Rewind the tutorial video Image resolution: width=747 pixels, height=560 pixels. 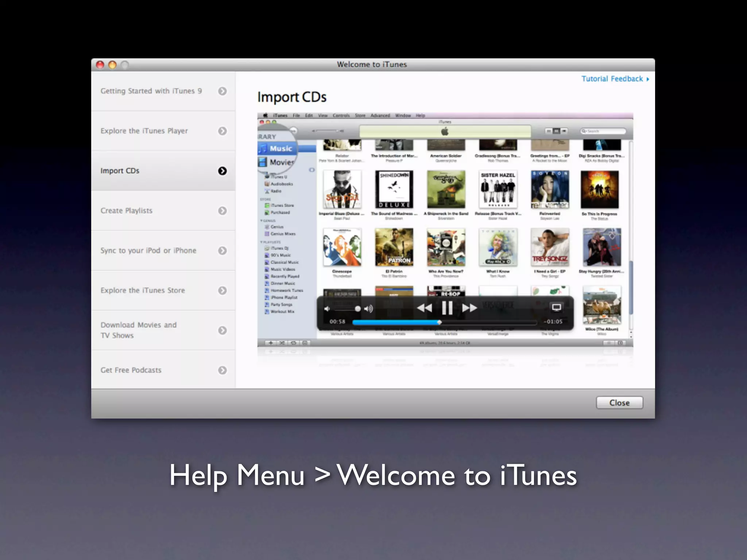(425, 308)
